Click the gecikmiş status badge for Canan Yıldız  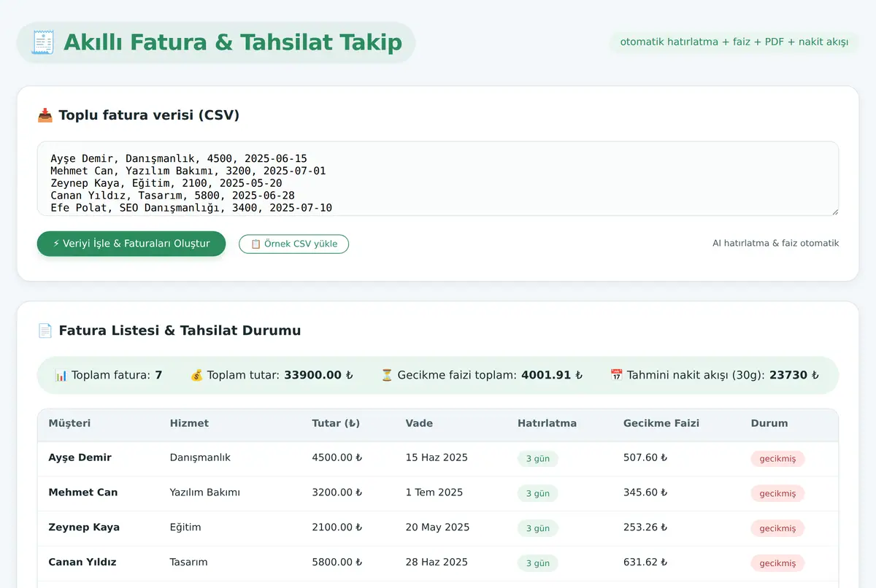pyautogui.click(x=777, y=564)
